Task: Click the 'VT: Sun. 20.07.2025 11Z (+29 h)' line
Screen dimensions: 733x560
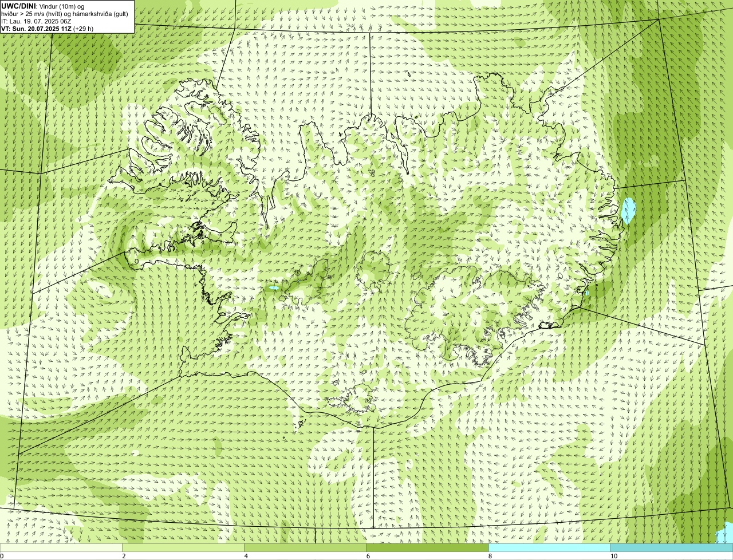Action: 47,29
